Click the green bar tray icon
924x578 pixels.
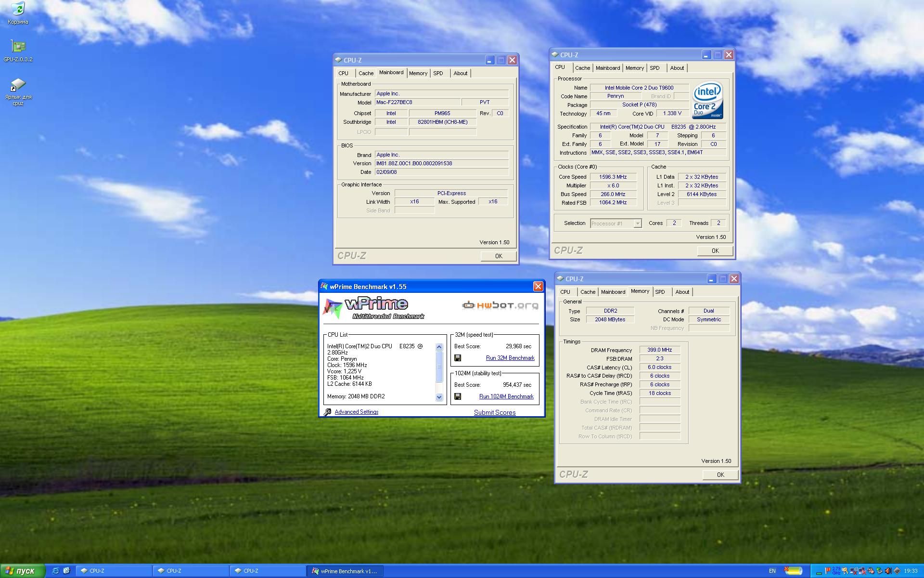(x=819, y=573)
